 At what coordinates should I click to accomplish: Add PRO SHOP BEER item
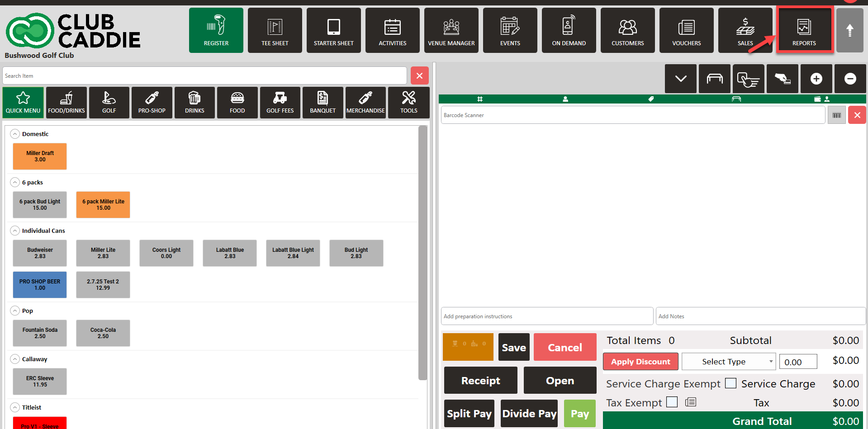click(x=40, y=285)
